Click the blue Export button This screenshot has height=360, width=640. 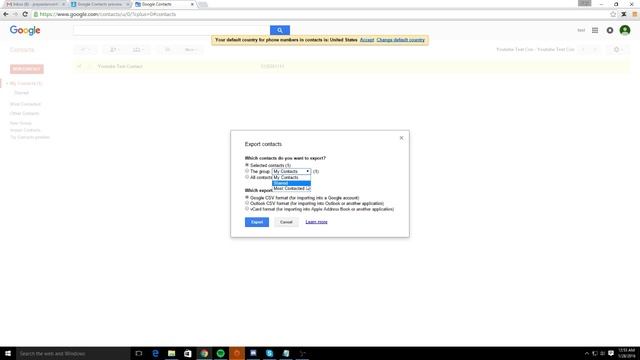pyautogui.click(x=257, y=222)
